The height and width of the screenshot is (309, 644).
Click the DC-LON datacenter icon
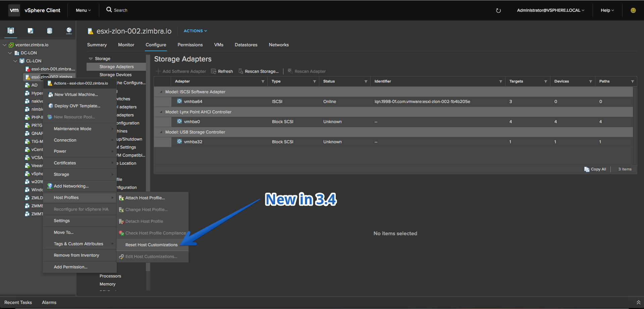pos(17,53)
